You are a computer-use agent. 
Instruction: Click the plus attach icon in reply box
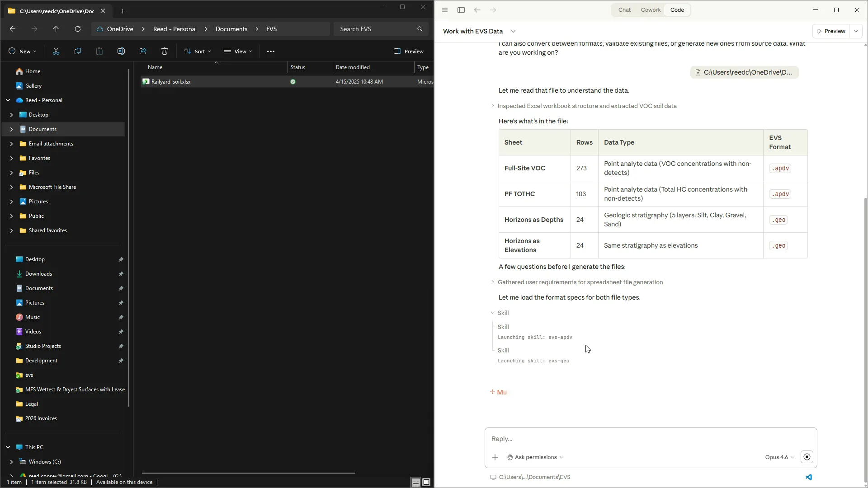495,457
